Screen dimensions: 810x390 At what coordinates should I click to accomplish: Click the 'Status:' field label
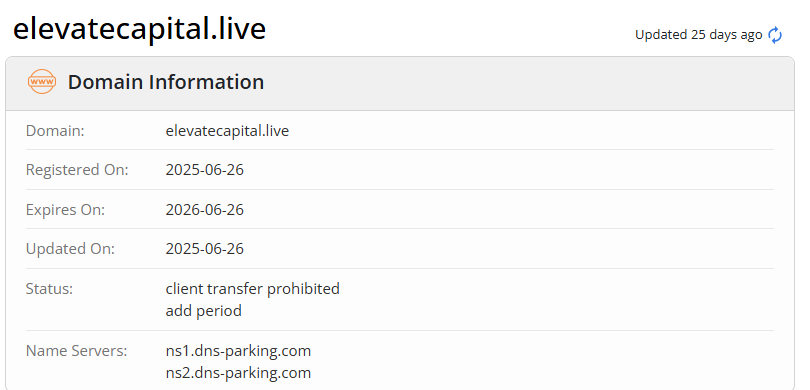(49, 288)
